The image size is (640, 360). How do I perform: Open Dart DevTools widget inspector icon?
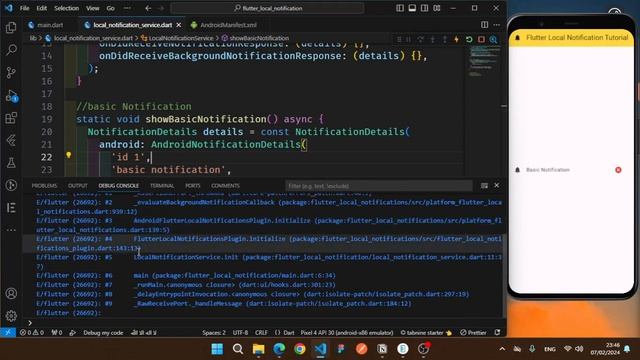tap(493, 39)
